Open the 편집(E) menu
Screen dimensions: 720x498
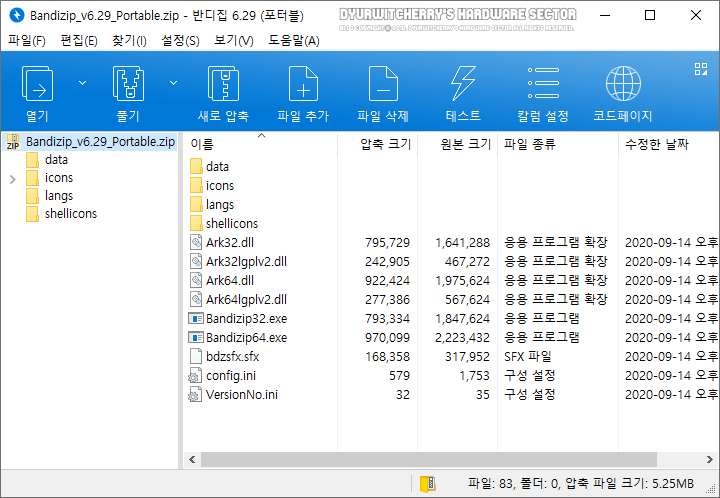[x=79, y=41]
